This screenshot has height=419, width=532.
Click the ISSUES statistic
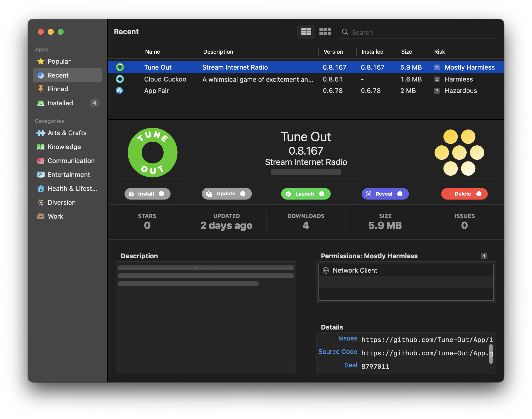[464, 222]
